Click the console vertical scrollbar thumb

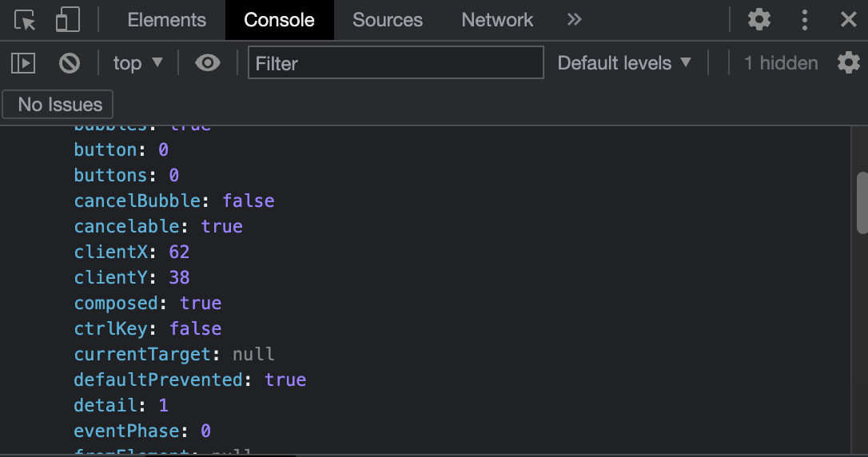[862, 203]
